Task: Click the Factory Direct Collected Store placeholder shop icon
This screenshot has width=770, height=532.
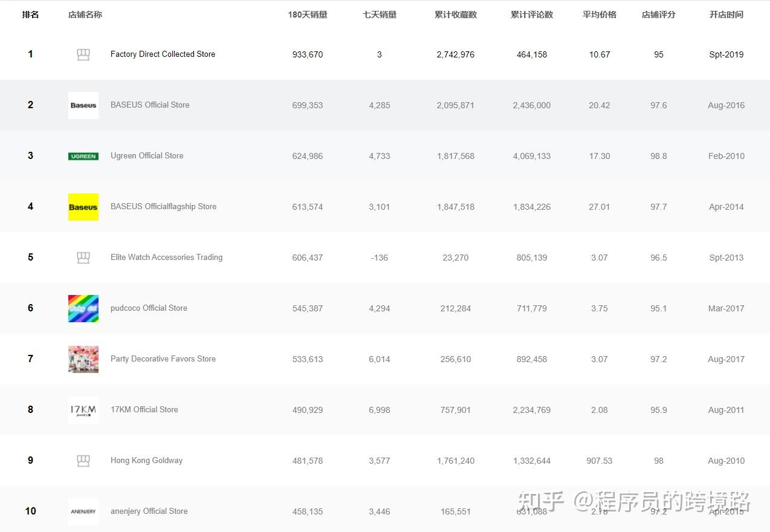Action: 83,54
